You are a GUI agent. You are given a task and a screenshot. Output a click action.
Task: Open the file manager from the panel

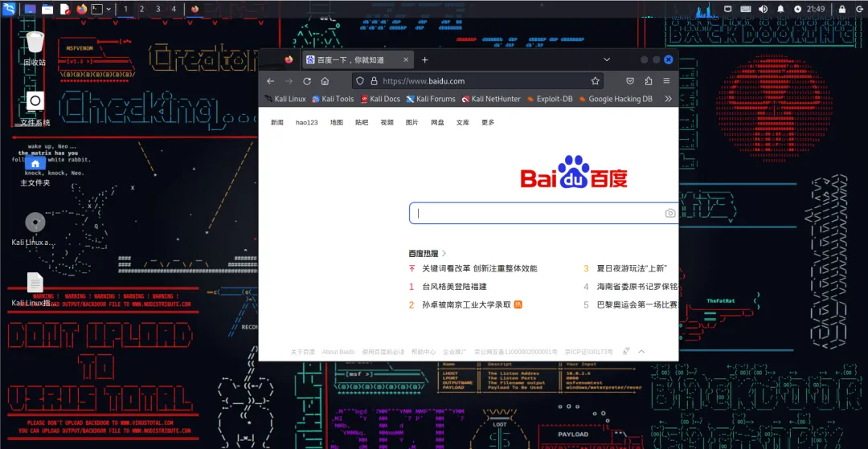47,9
